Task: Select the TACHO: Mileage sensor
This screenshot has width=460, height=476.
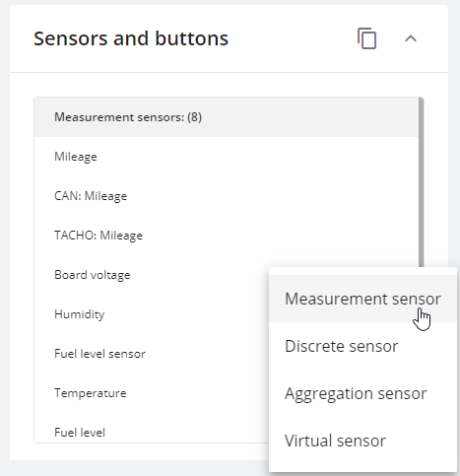Action: (x=227, y=236)
